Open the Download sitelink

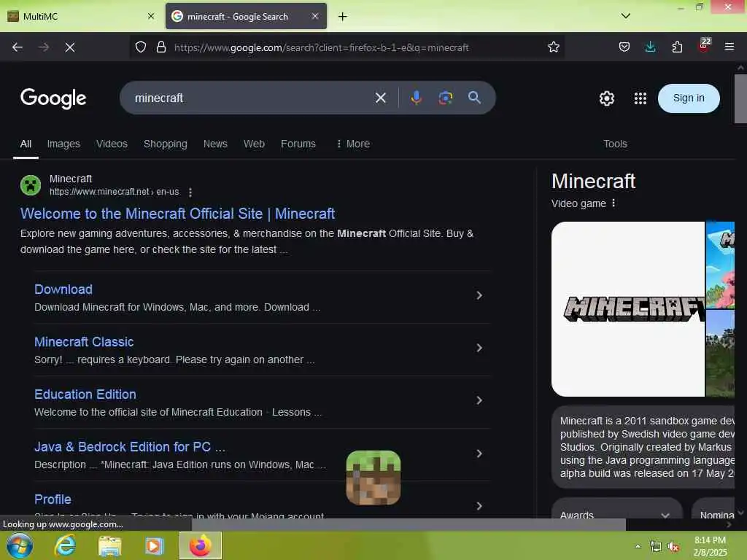pyautogui.click(x=63, y=289)
